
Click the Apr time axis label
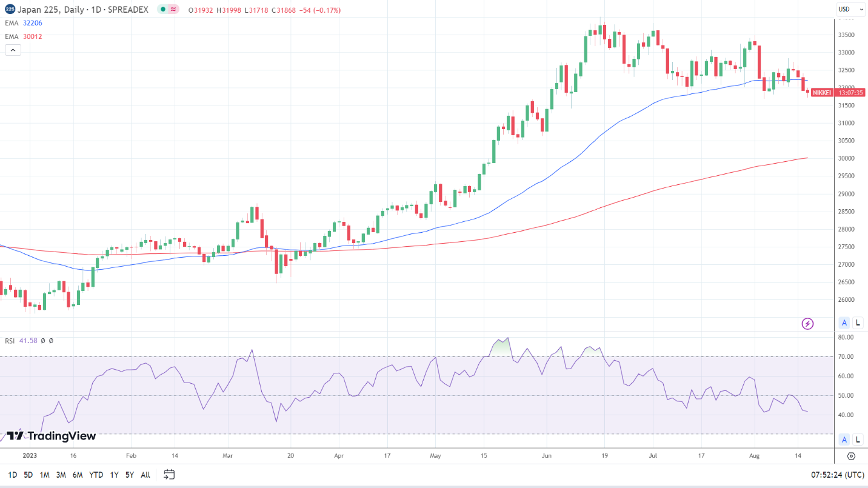pos(338,455)
